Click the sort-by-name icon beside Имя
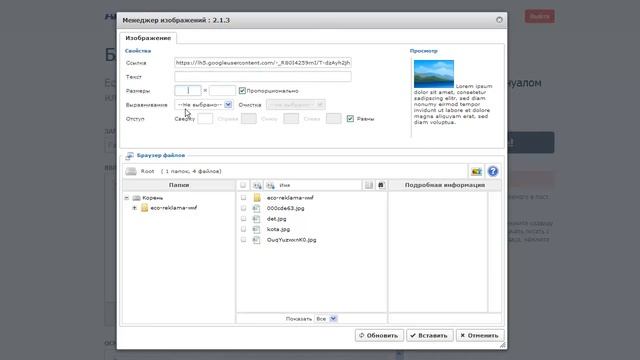The image size is (640, 360). (x=271, y=185)
